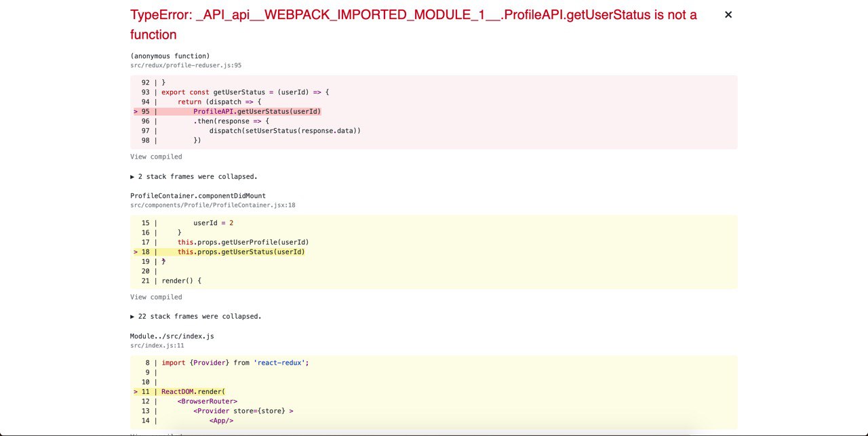868x436 pixels.
Task: Close the error overlay with the X
Action: coord(728,14)
